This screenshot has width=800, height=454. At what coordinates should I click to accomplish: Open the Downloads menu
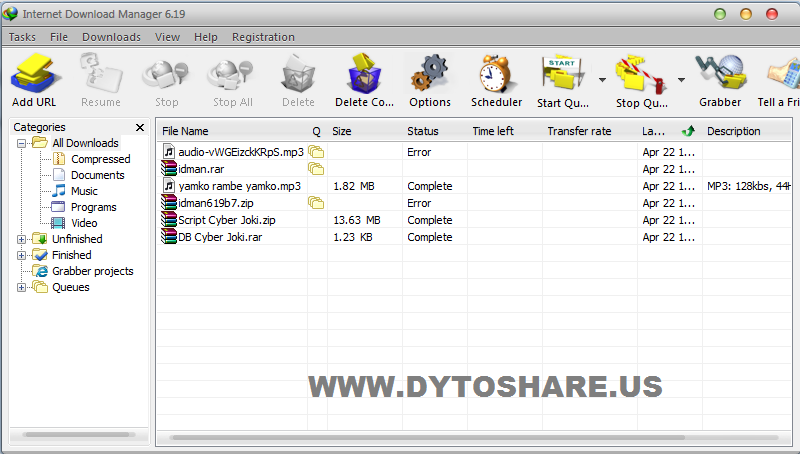(x=111, y=37)
